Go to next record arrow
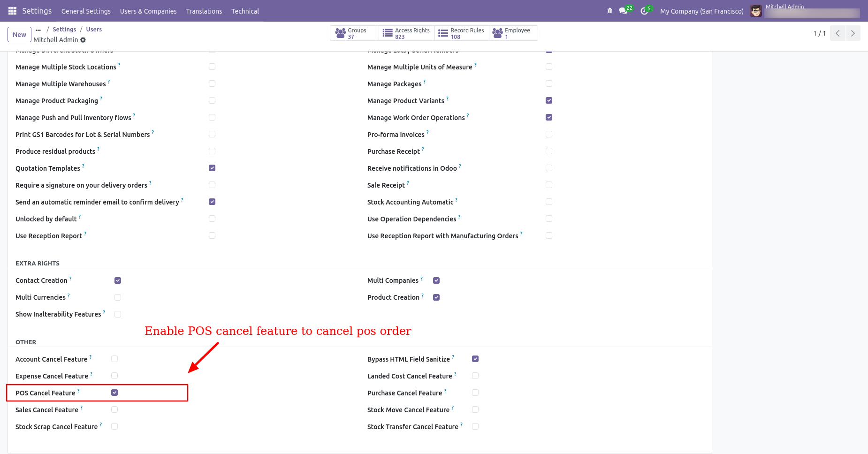This screenshot has height=454, width=868. click(x=853, y=33)
